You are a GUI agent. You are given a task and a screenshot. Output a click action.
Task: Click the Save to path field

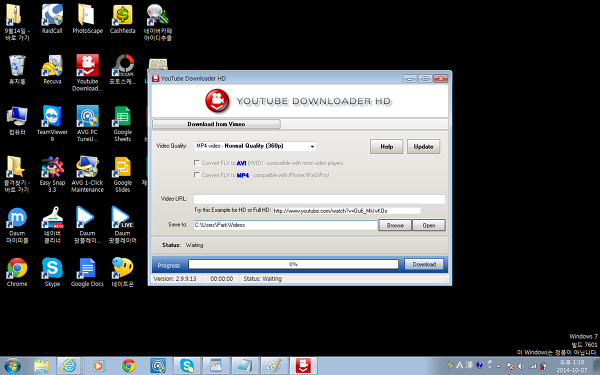click(286, 225)
